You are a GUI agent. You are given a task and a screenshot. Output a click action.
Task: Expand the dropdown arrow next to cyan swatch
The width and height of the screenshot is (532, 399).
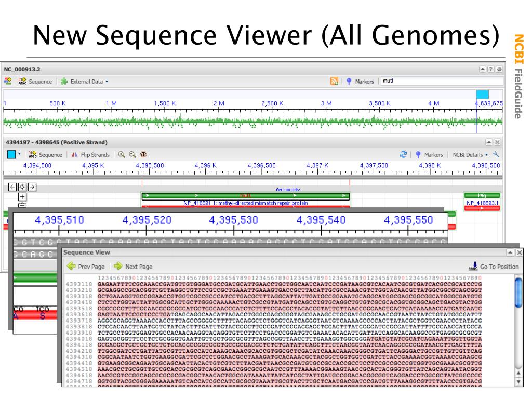[19, 154]
